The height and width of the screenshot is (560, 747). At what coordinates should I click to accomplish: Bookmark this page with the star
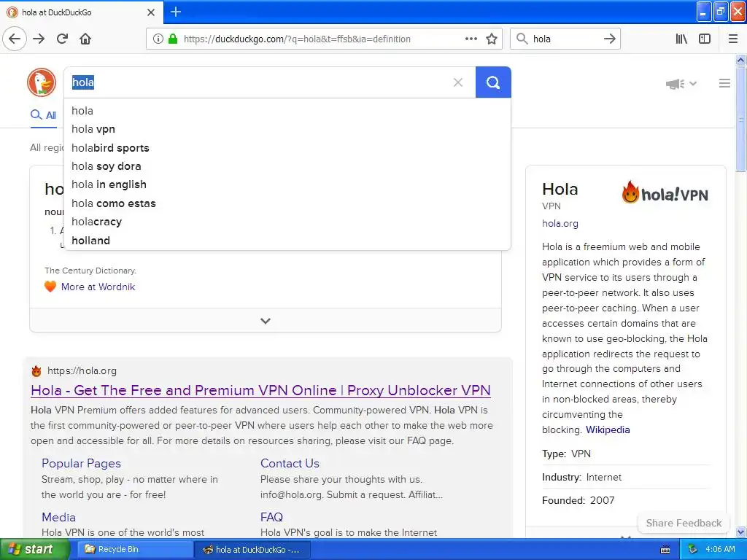pos(492,39)
